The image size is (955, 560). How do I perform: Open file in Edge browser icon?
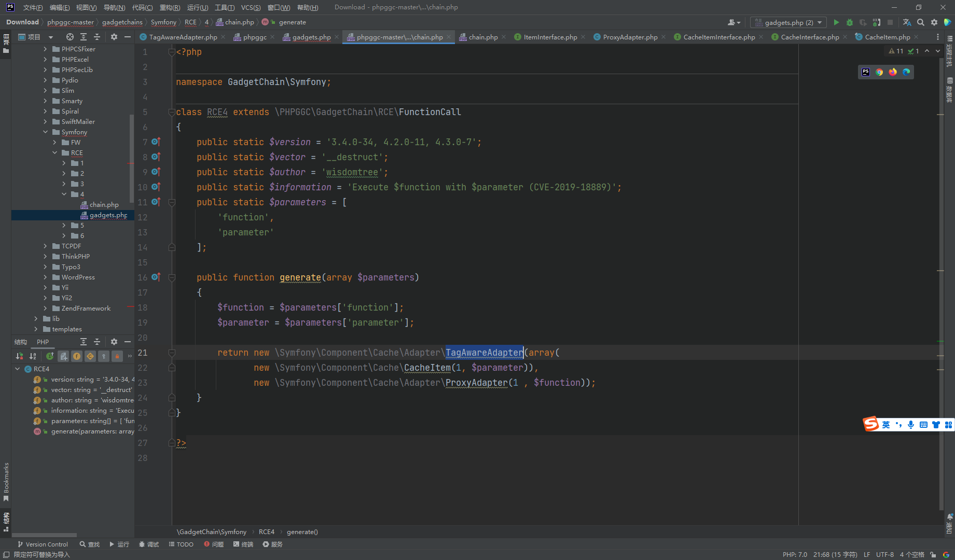906,72
